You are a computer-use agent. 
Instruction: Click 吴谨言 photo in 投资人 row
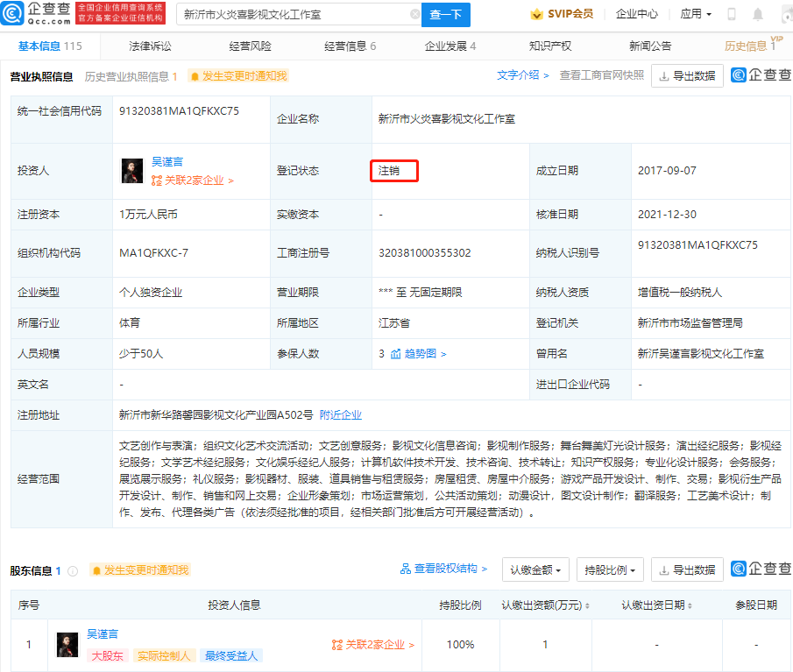pyautogui.click(x=132, y=171)
